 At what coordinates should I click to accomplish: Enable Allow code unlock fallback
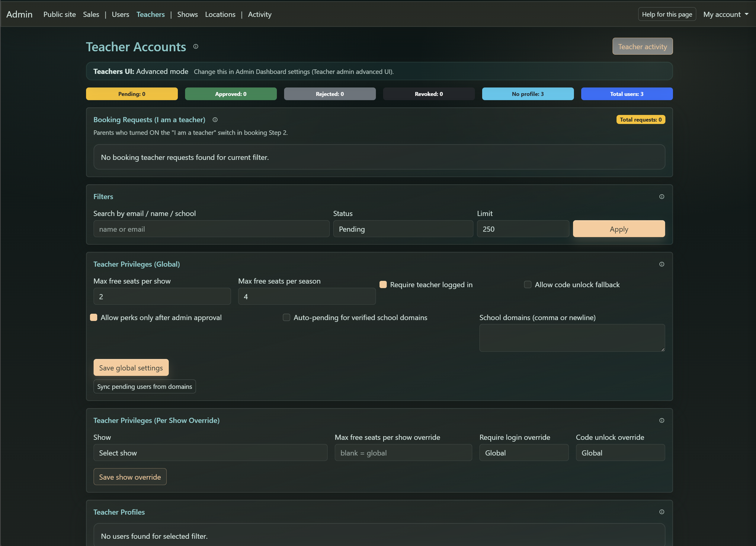click(528, 284)
